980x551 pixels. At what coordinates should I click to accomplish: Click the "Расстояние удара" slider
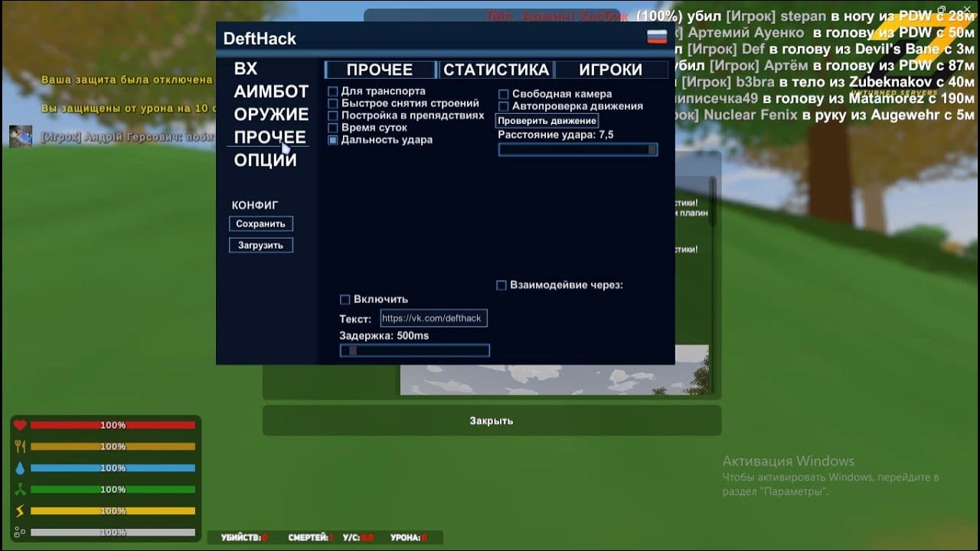(578, 150)
